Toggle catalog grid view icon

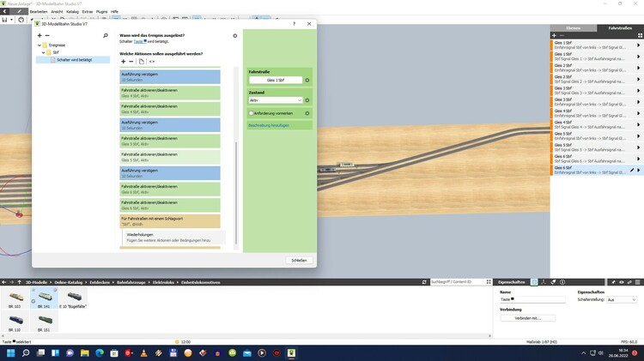point(489,282)
